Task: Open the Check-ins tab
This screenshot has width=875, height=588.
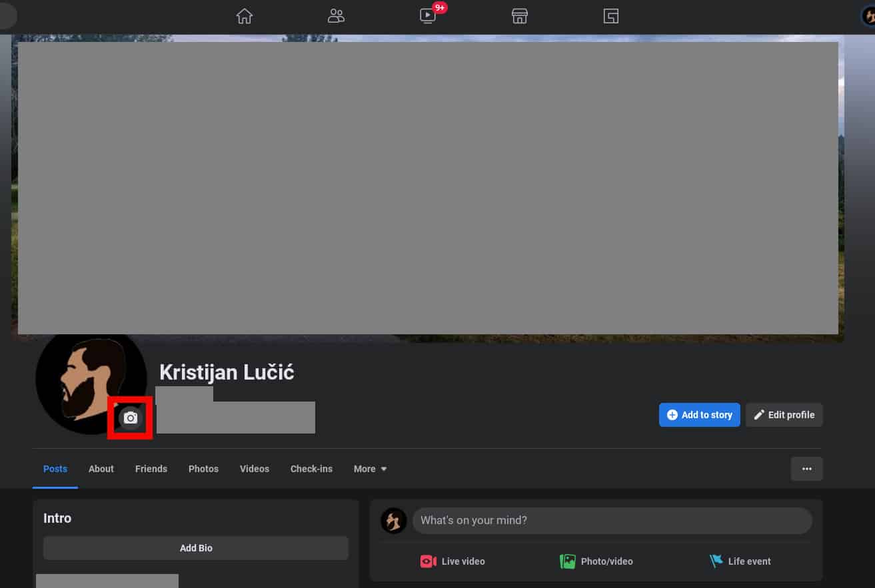Action: (x=311, y=469)
